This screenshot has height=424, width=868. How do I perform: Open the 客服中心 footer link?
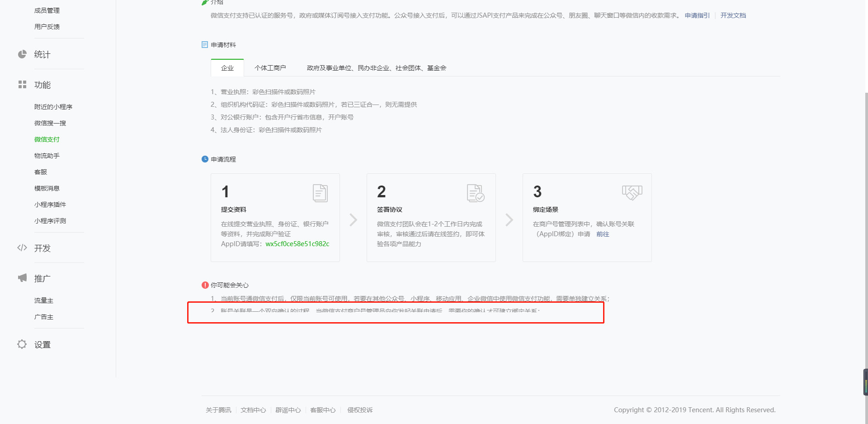tap(323, 410)
